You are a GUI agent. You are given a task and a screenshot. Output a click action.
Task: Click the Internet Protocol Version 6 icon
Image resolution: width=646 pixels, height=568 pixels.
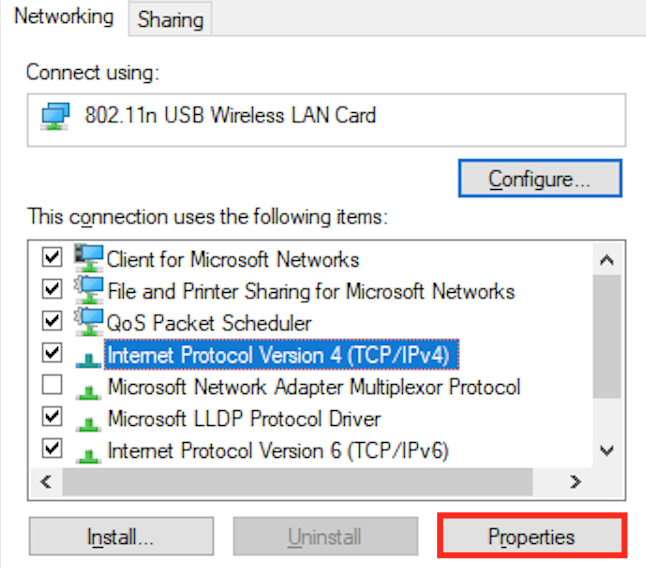tap(90, 451)
